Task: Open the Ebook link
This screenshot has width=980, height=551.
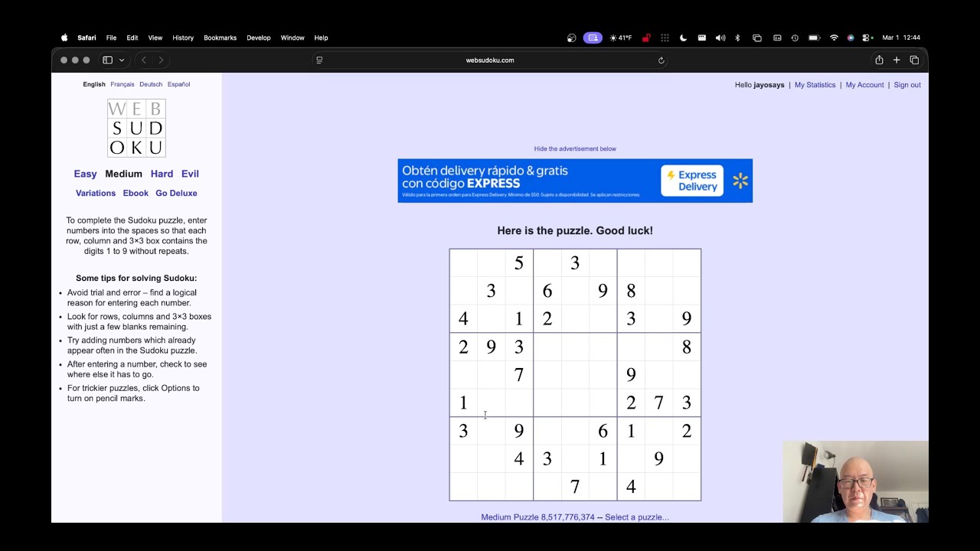Action: tap(136, 193)
